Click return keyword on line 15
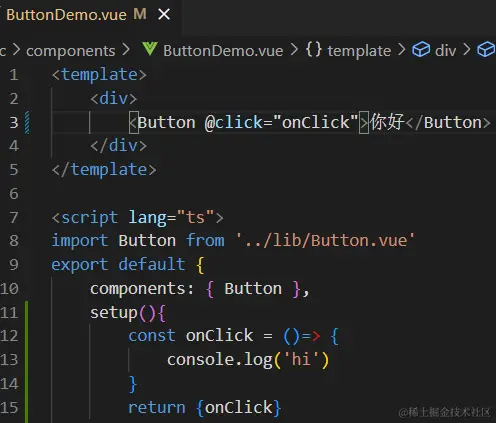The height and width of the screenshot is (423, 496). [157, 408]
